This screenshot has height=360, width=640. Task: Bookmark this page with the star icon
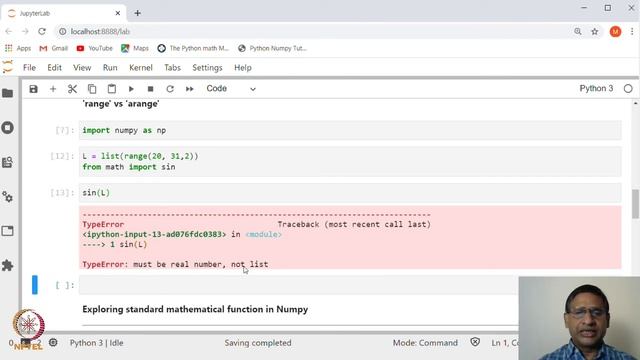click(x=595, y=31)
